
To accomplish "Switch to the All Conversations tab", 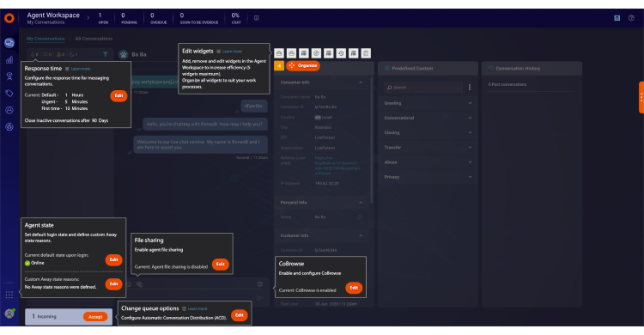I will 94,39.
